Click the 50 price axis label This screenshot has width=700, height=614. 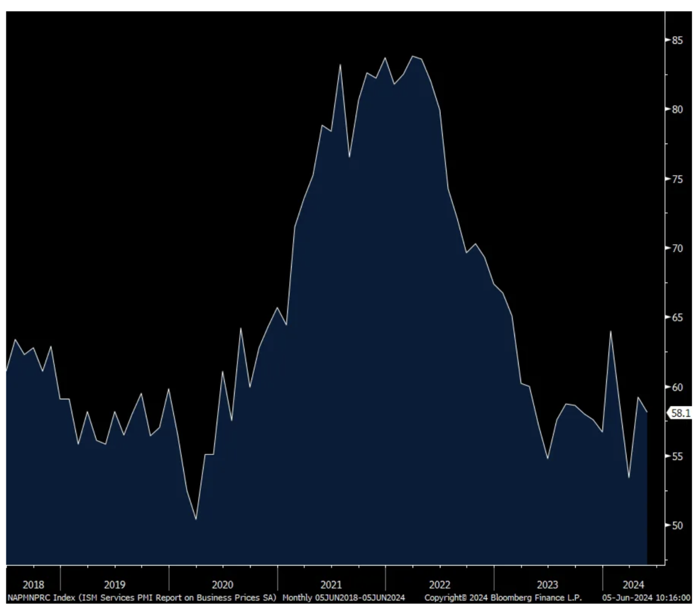tap(677, 525)
